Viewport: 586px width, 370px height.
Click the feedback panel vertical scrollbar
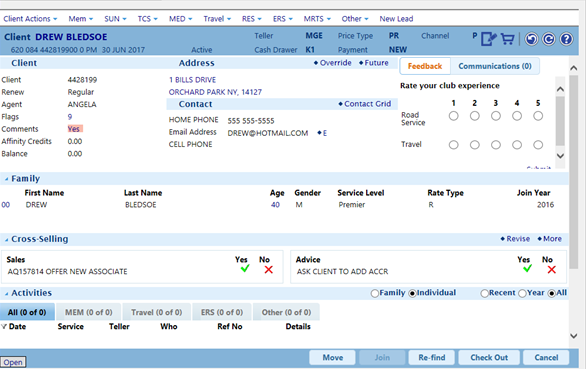pyautogui.click(x=560, y=121)
